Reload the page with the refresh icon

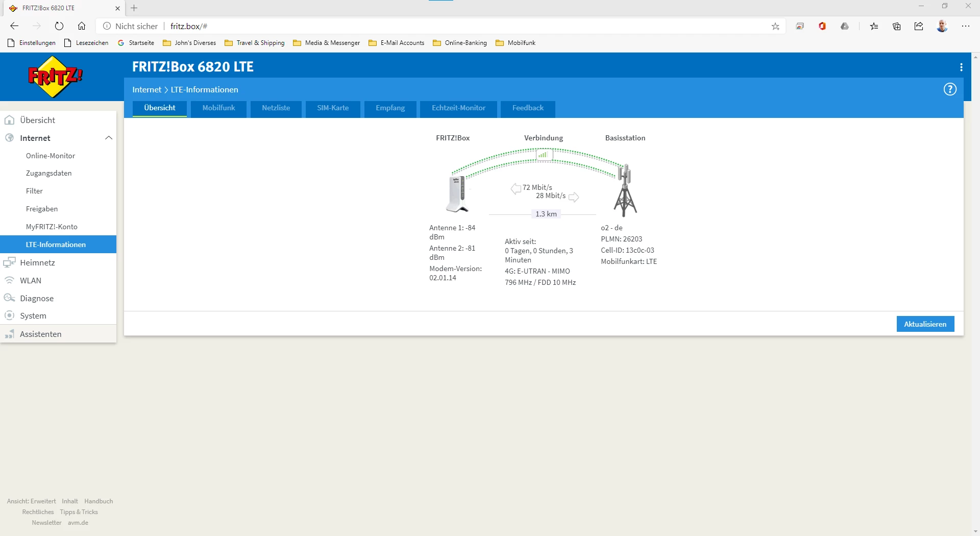(59, 26)
